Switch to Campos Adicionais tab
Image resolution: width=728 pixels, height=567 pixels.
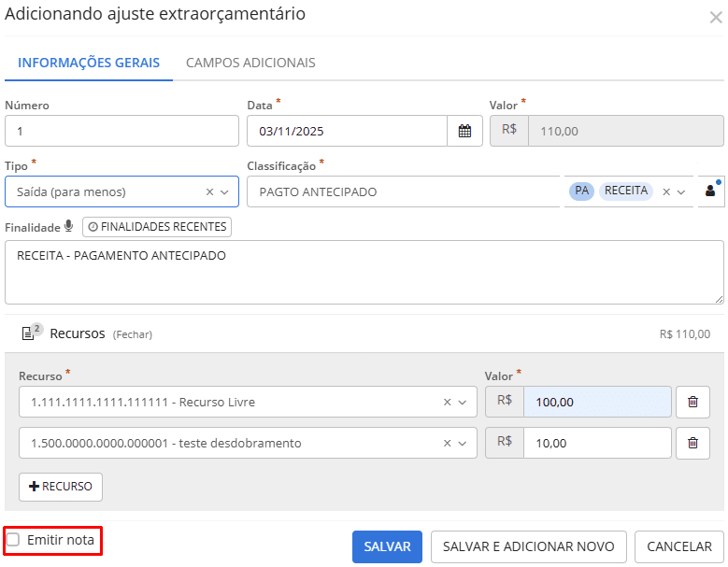point(250,63)
